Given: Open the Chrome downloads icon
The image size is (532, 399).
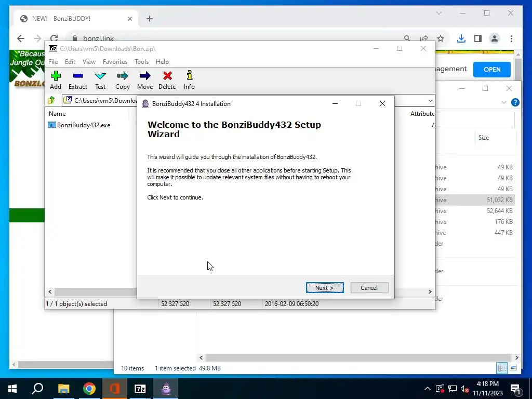Looking at the screenshot, I should point(461,38).
